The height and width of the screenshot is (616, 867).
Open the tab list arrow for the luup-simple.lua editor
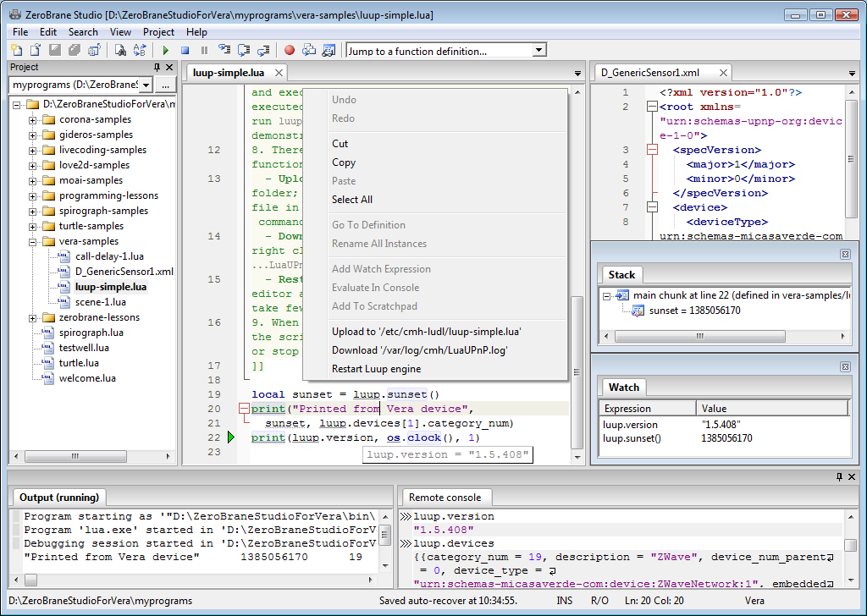pos(577,74)
